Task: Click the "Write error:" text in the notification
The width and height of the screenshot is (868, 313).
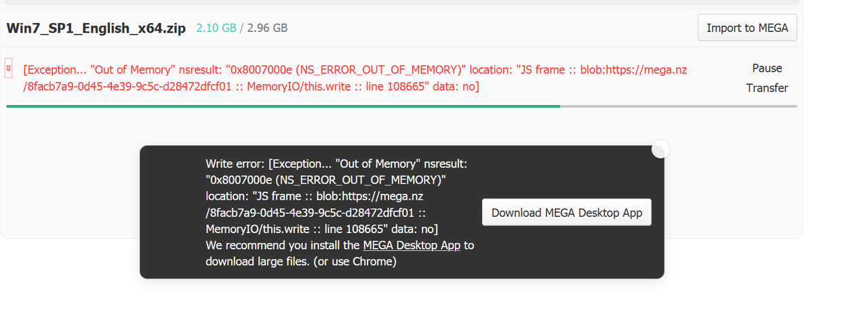Action: 235,164
